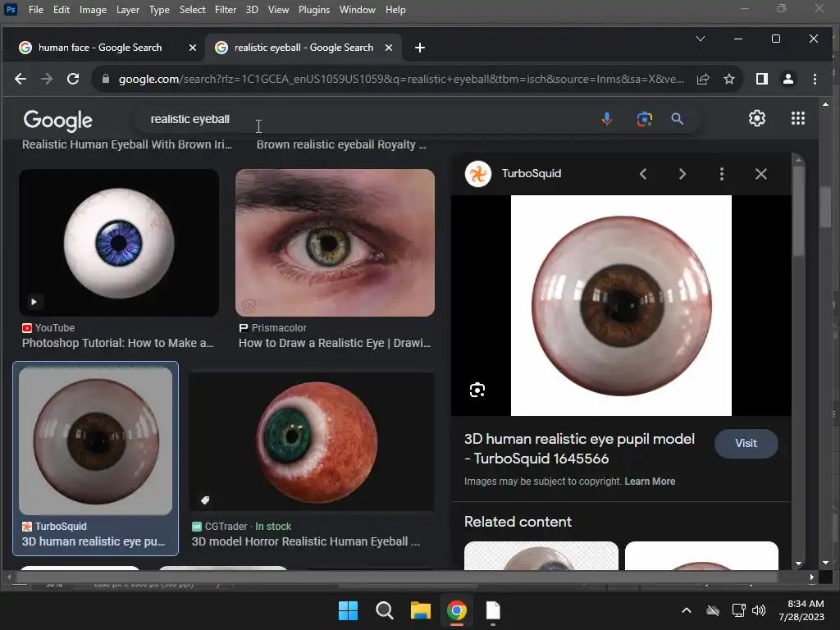Share this page from address bar
The image size is (840, 630).
pos(703,80)
